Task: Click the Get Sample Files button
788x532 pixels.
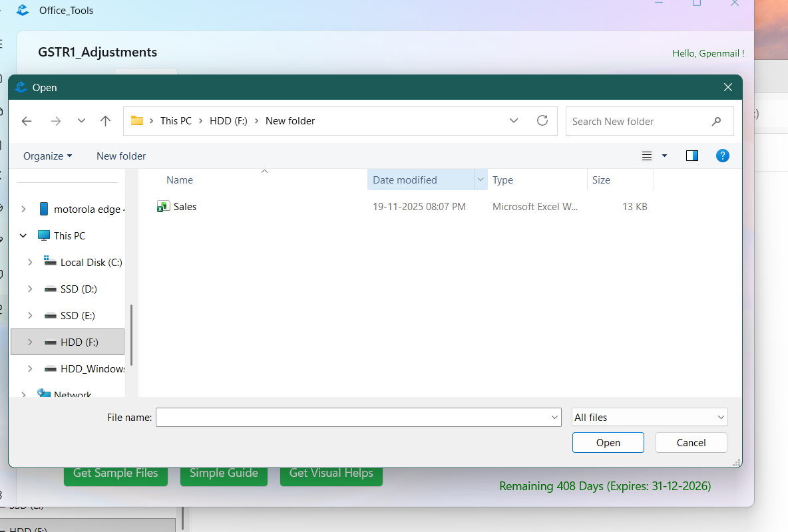Action: tap(115, 473)
